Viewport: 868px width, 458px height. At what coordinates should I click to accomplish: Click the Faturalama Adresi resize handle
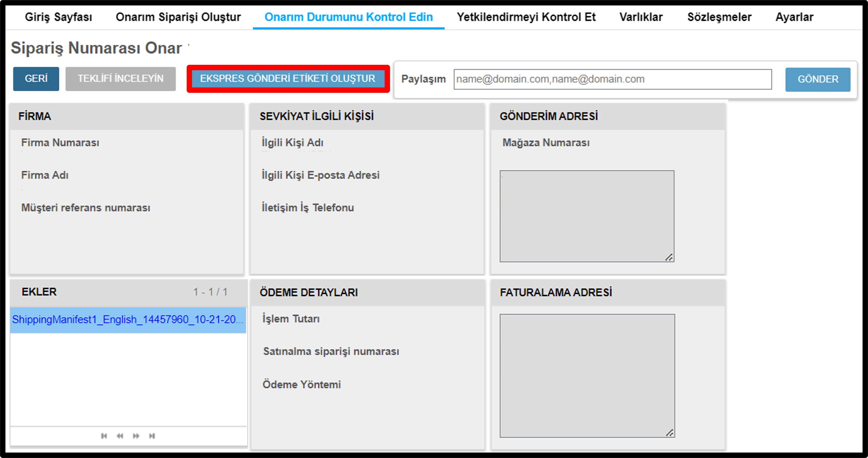[670, 433]
